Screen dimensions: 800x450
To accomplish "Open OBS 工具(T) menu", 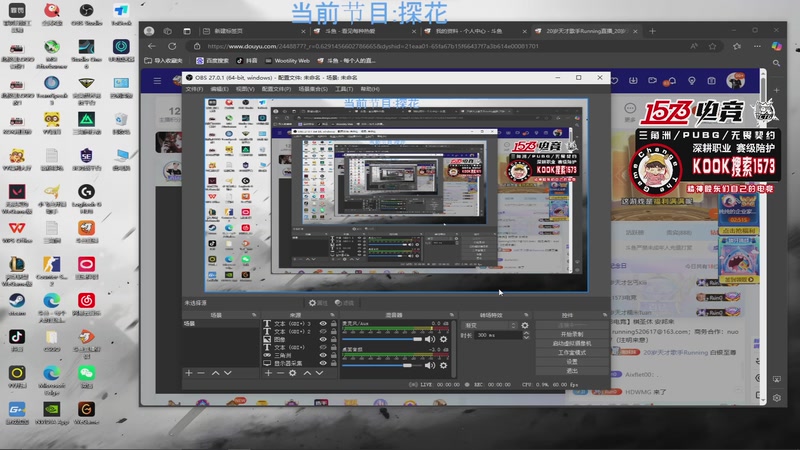I will (x=344, y=89).
